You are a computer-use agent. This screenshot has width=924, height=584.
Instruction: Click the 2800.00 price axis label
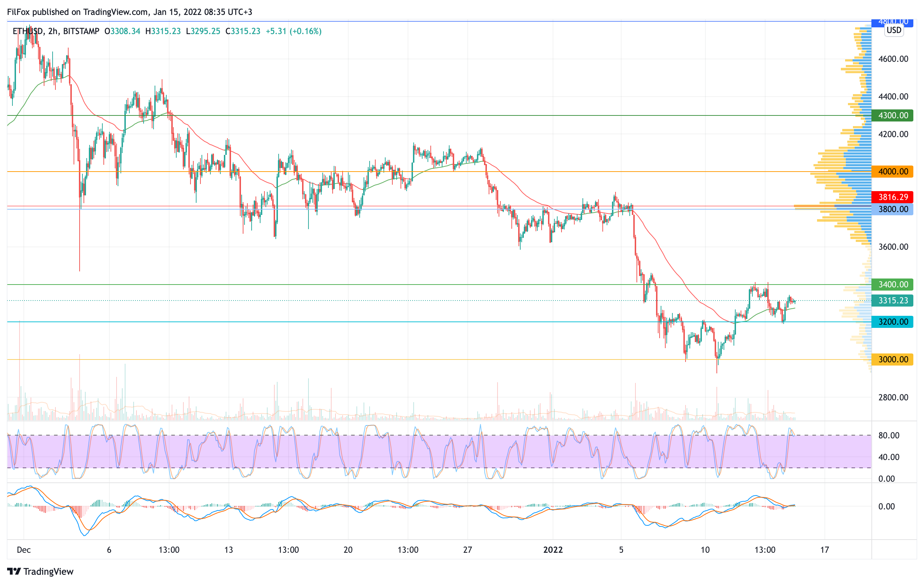point(893,397)
